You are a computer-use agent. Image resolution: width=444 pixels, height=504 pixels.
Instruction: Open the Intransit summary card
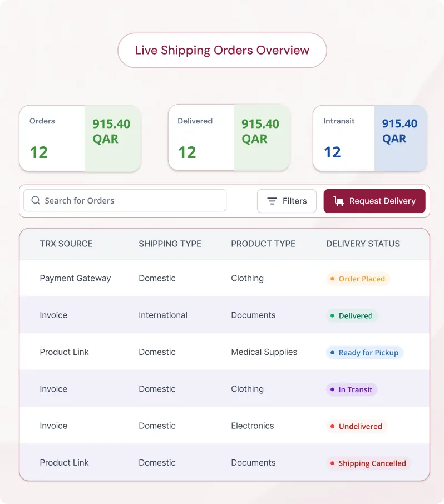(x=370, y=138)
